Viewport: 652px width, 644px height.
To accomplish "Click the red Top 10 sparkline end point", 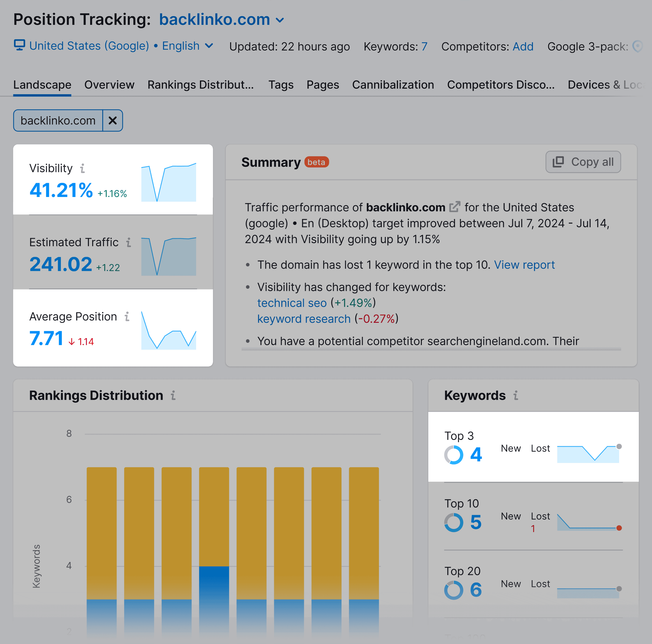I will pyautogui.click(x=619, y=528).
